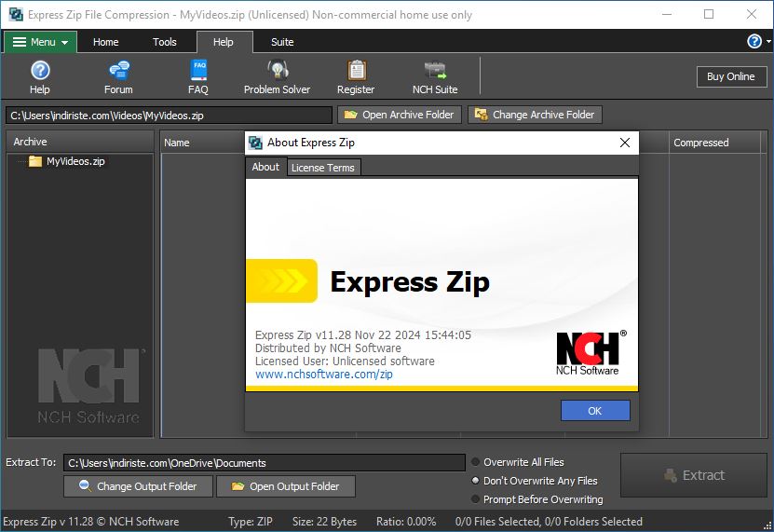
Task: Minimize the Express Zip window
Action: pyautogui.click(x=667, y=14)
